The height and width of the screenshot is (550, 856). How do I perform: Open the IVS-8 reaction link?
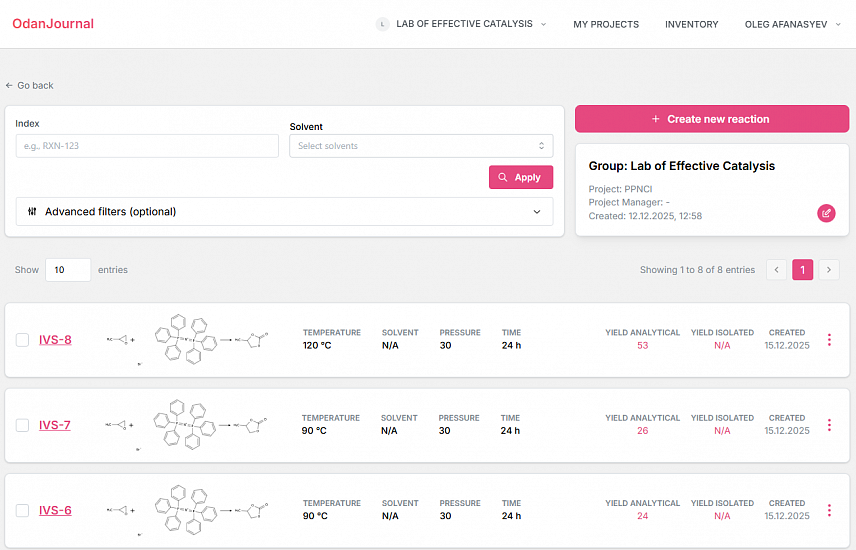(x=55, y=340)
